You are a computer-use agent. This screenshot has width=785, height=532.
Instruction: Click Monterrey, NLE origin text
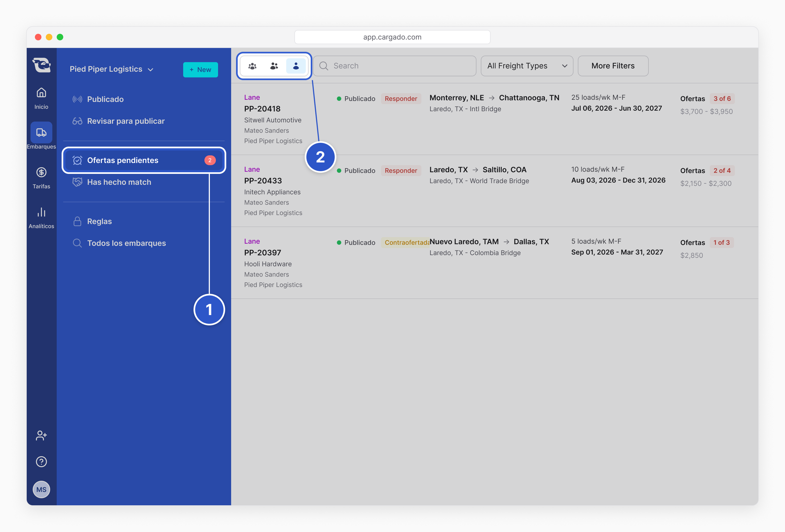pyautogui.click(x=456, y=98)
